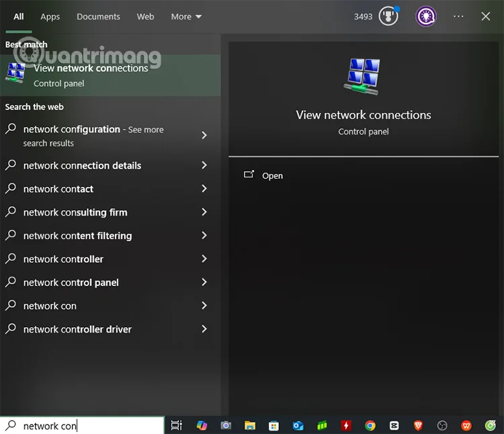Expand the network content filtering arrow
Viewport: 504px width, 434px height.
[x=204, y=235]
